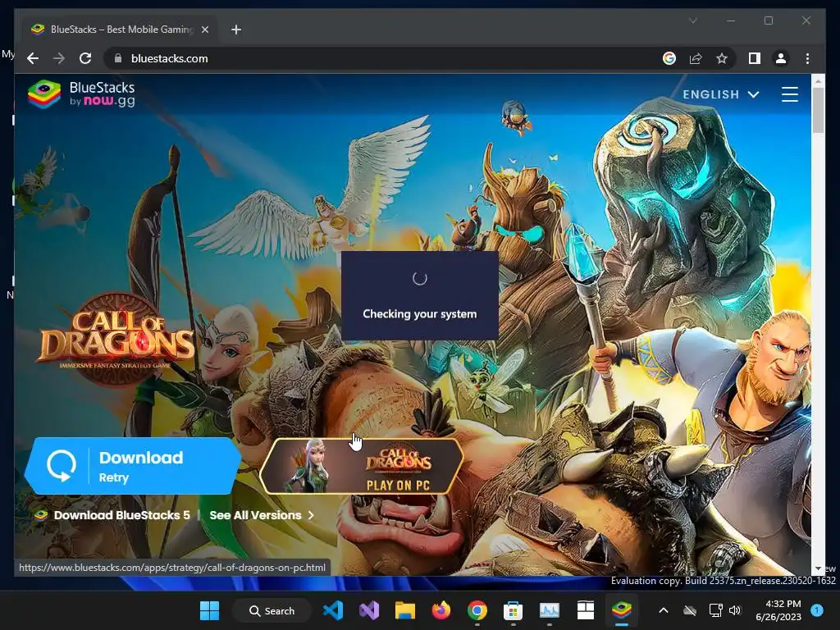Go back with the browser back arrow

[x=33, y=58]
